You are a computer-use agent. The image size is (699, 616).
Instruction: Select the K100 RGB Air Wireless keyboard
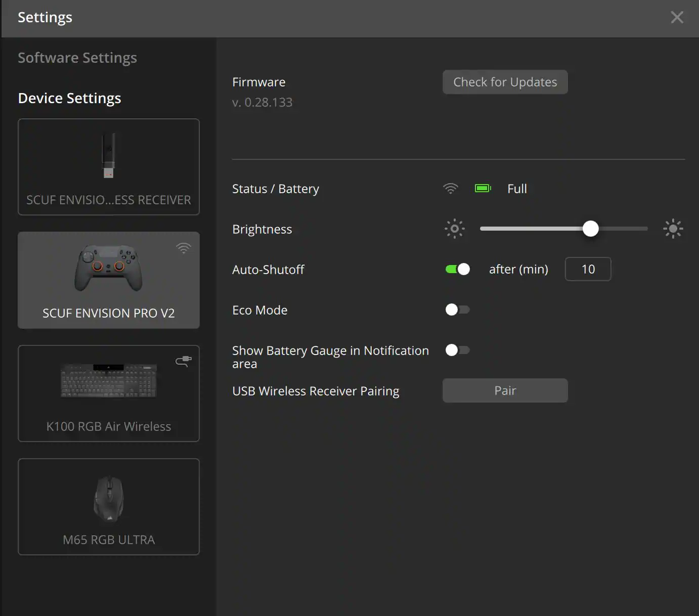(108, 393)
